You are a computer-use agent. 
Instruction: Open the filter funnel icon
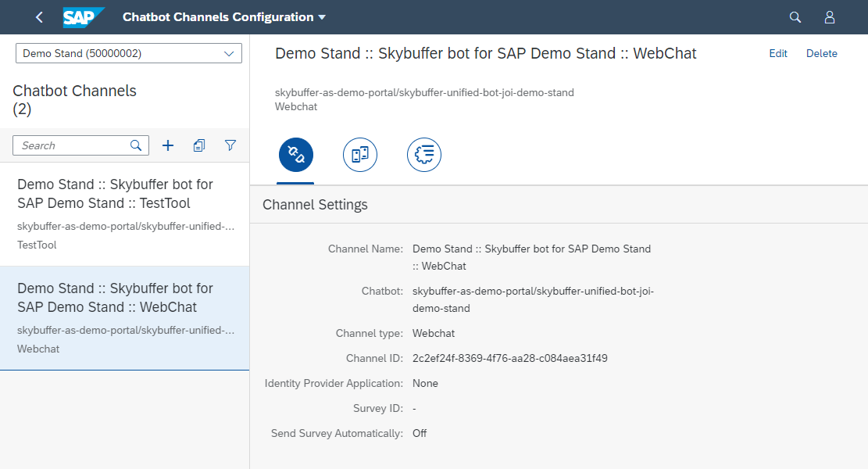pos(230,145)
